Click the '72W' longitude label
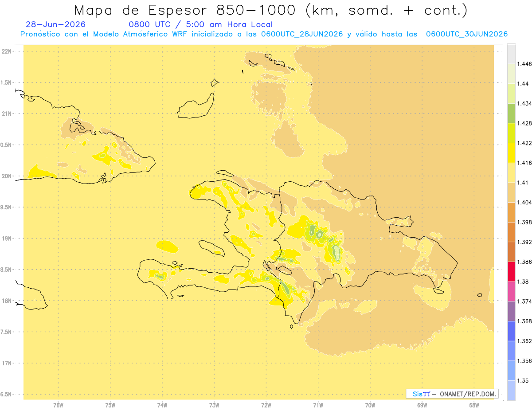This screenshot has height=411, width=532. [x=266, y=405]
